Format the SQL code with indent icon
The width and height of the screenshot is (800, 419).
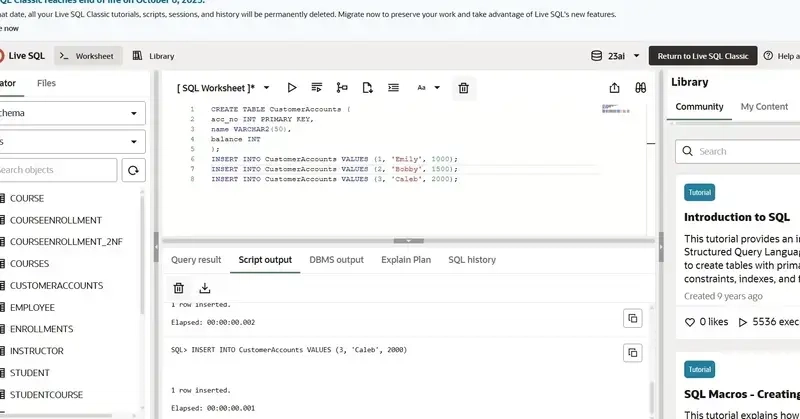(393, 88)
